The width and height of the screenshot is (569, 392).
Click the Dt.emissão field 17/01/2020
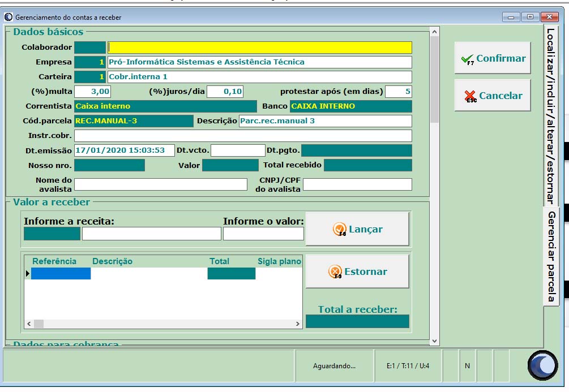(125, 150)
